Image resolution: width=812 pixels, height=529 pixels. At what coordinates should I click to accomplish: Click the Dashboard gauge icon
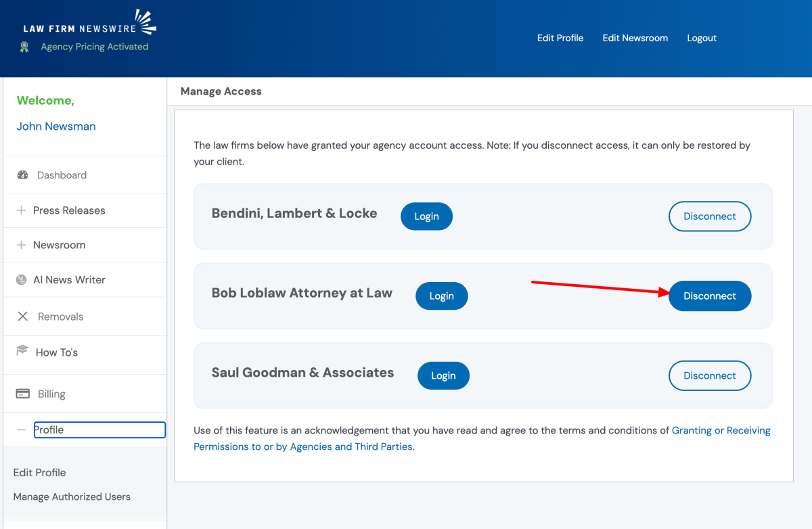tap(22, 175)
